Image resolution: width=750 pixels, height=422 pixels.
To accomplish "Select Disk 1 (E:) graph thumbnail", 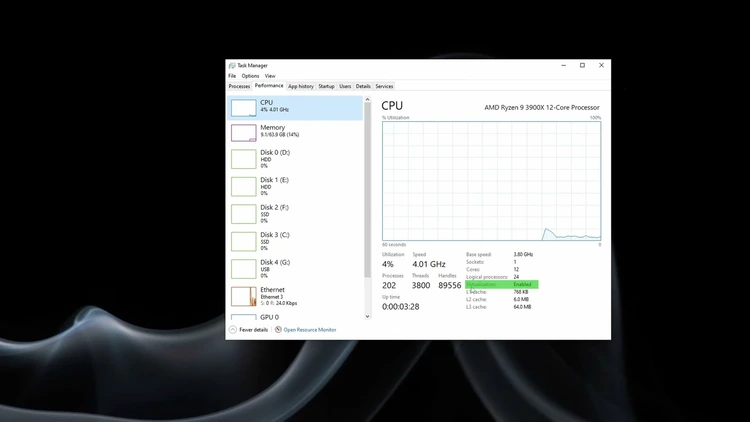I will click(243, 187).
